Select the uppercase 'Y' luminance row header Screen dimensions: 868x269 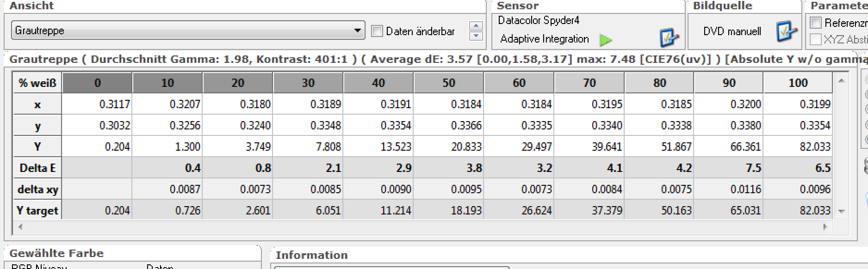coord(37,147)
